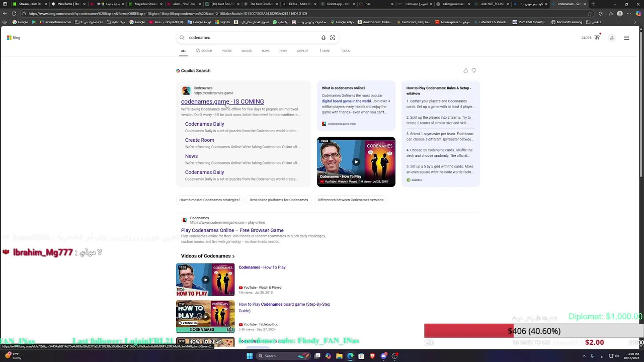
Task: Open Microsoft Edge in taskbar
Action: (351, 356)
